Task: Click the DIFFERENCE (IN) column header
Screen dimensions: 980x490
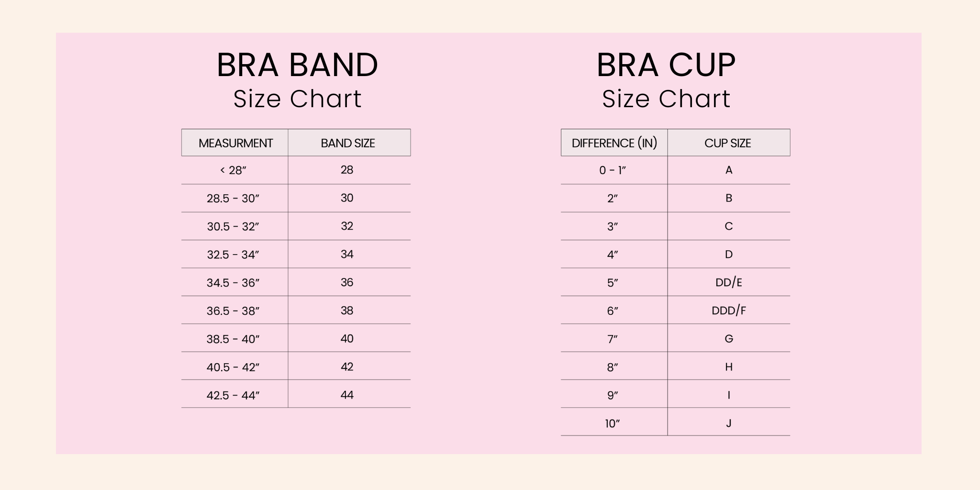Action: [614, 143]
